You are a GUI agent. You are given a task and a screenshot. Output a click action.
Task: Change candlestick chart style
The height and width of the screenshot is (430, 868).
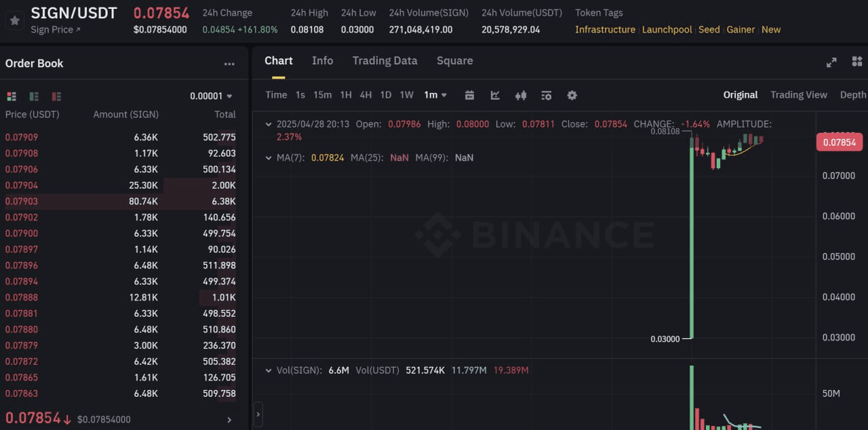[521, 95]
